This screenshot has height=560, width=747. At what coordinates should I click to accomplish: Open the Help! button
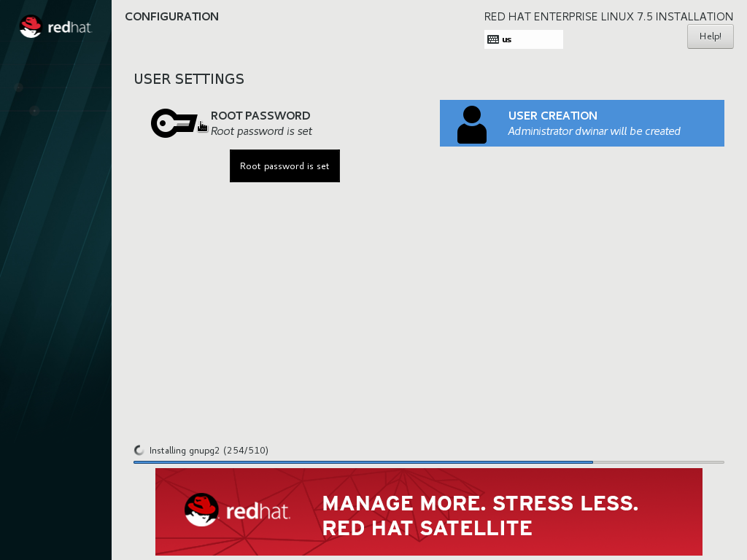[710, 36]
